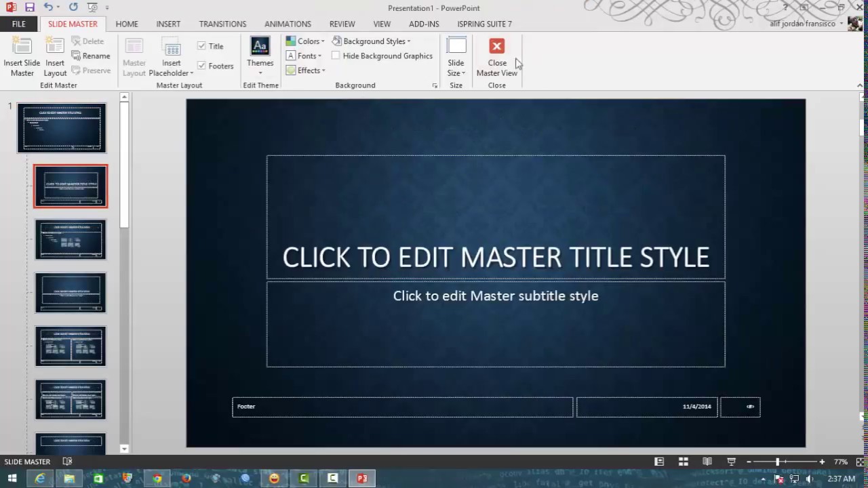Switch to the TRANSITIONS tab
The width and height of the screenshot is (868, 488).
pos(222,24)
